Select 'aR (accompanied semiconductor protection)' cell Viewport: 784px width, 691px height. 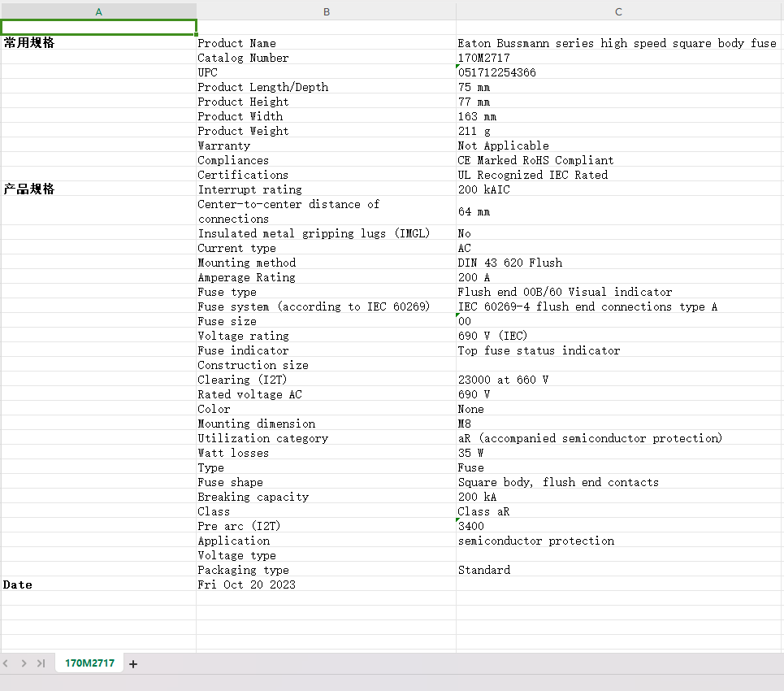(619, 438)
